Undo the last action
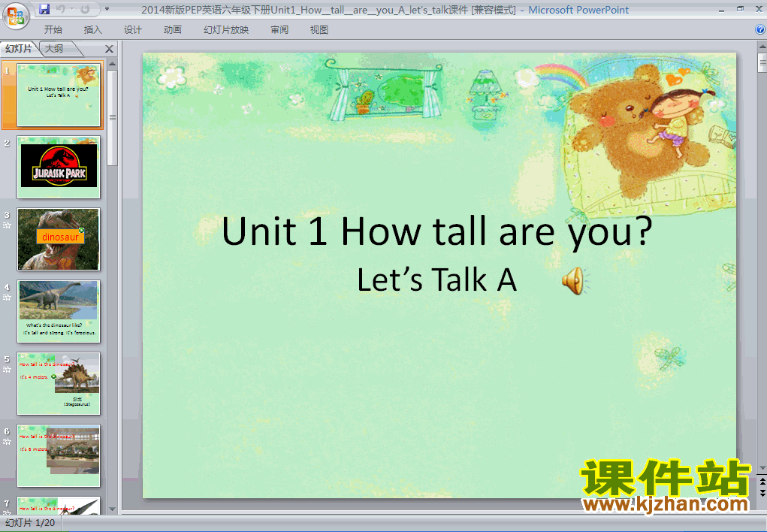This screenshot has width=767, height=532. [61, 9]
